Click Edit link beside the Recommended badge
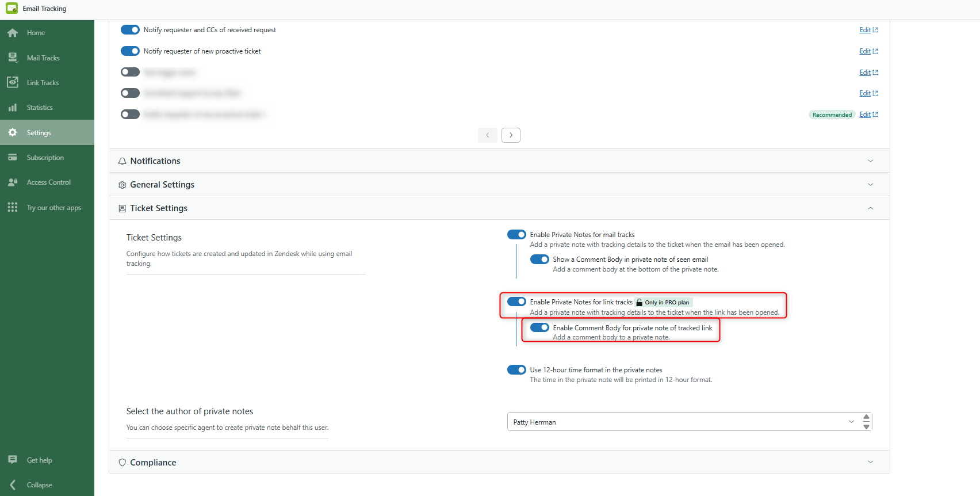Image resolution: width=980 pixels, height=496 pixels. (865, 115)
